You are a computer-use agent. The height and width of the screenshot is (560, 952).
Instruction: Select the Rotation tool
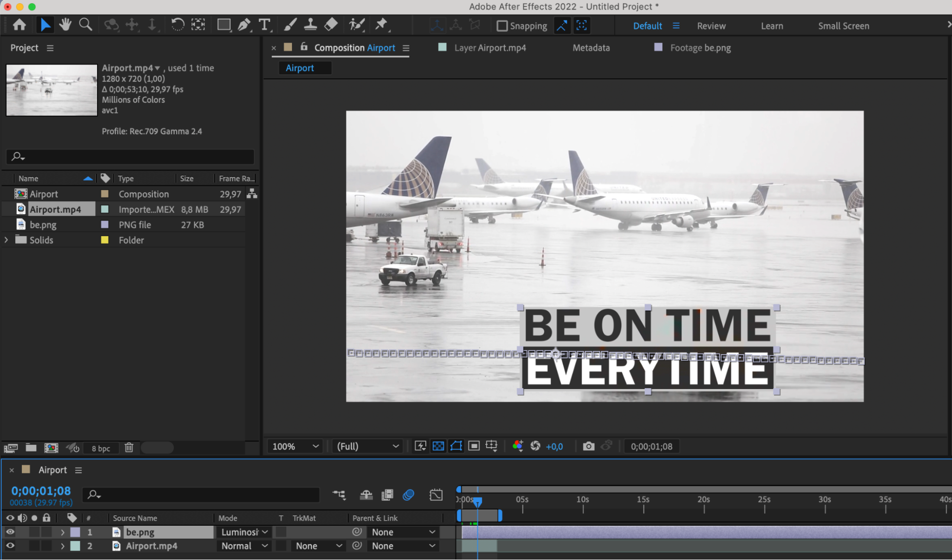click(x=177, y=25)
